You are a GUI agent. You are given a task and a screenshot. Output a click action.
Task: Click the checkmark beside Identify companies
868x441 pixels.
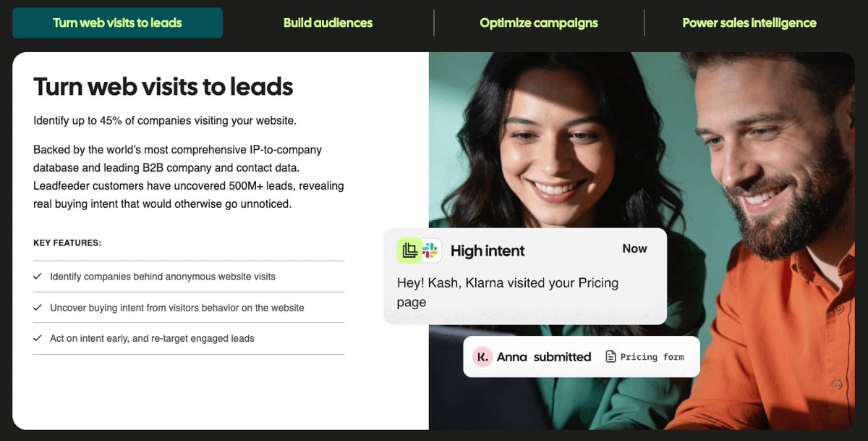(x=38, y=277)
